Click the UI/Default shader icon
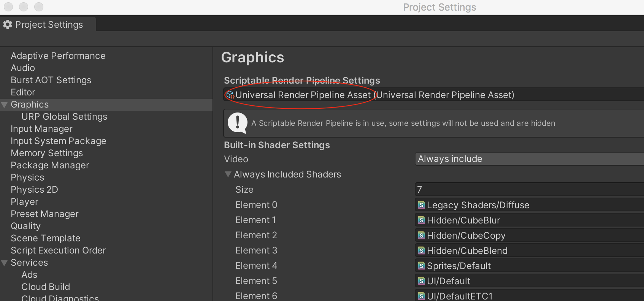This screenshot has height=301, width=644. click(421, 281)
